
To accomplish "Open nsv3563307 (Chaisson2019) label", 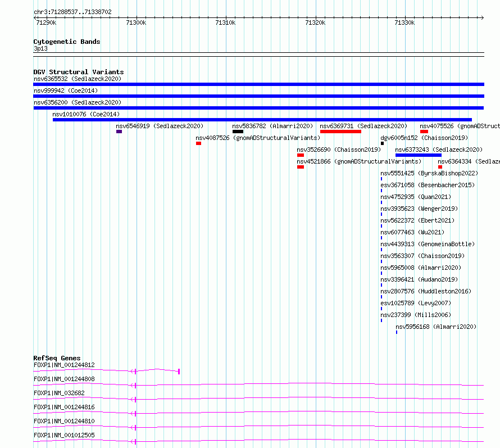I will click(422, 256).
